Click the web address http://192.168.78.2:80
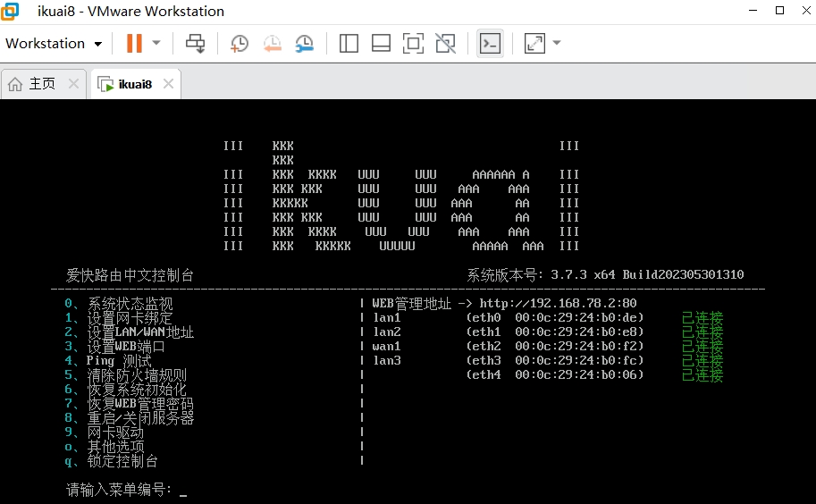Viewport: 816px width, 504px height. tap(558, 303)
